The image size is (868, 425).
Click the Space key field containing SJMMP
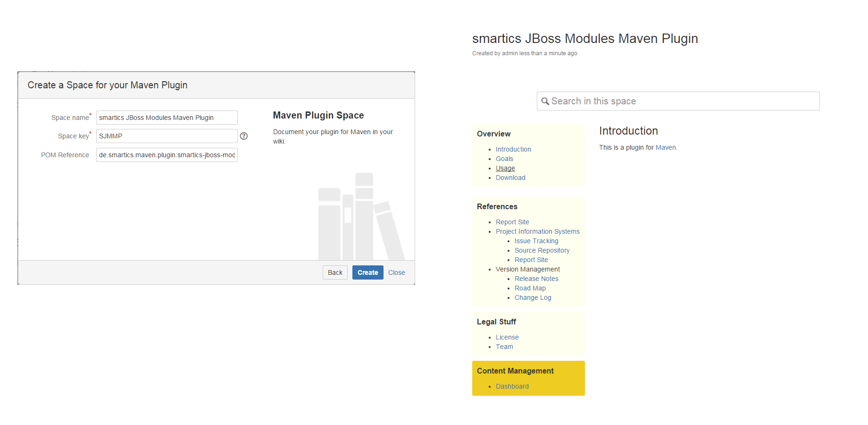tap(167, 136)
